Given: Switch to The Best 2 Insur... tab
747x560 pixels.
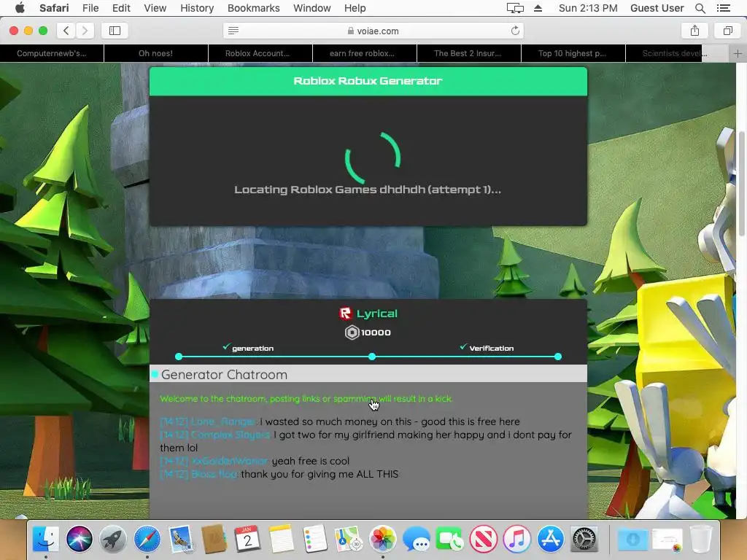Looking at the screenshot, I should click(469, 53).
